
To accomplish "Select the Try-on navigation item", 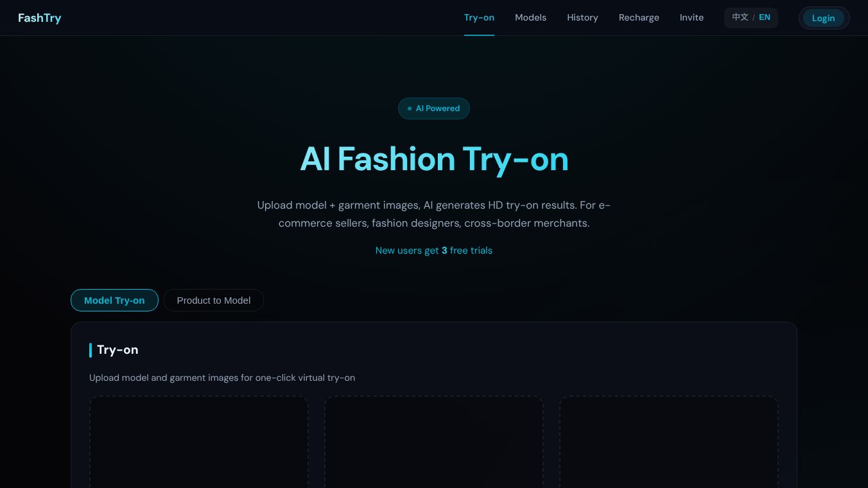I will [x=479, y=17].
